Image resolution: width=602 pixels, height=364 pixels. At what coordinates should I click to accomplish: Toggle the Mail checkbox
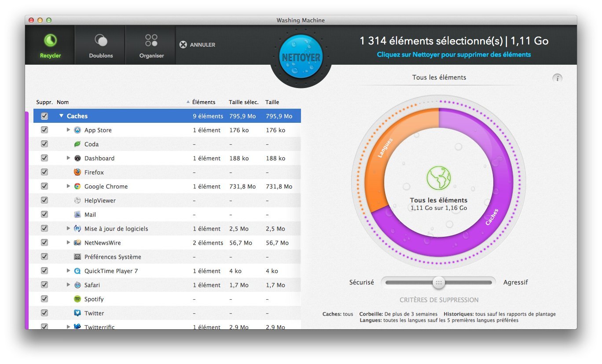coord(44,214)
